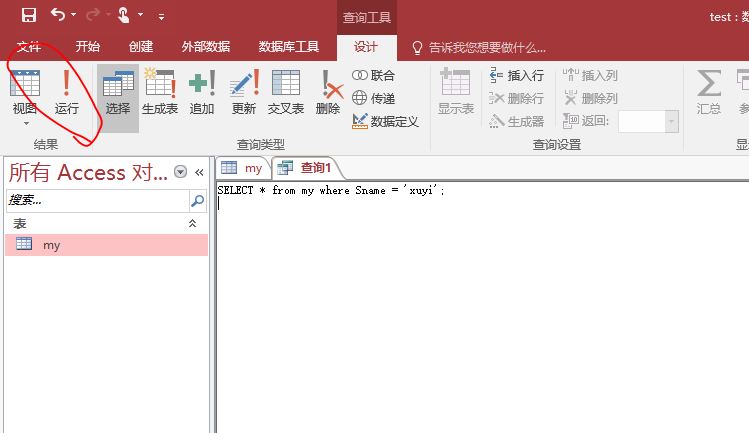Choose the 交叉表 query type
749x433 pixels.
[286, 92]
